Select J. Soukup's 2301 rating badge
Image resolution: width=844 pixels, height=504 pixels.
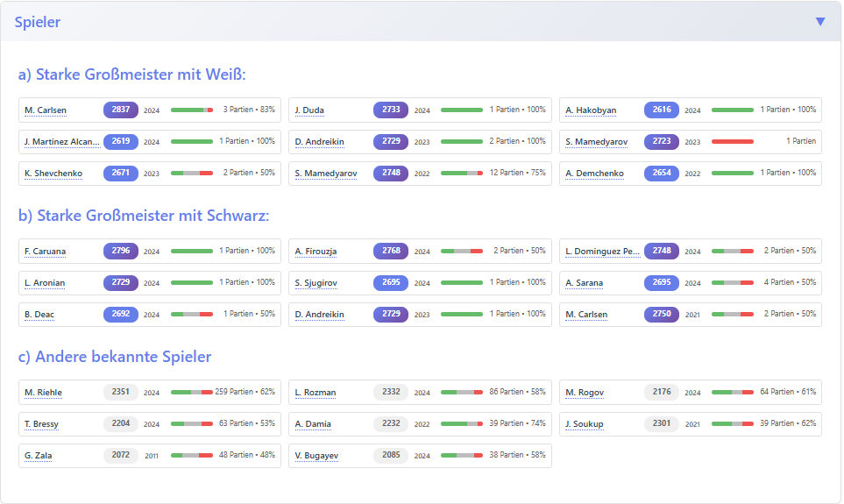(661, 424)
